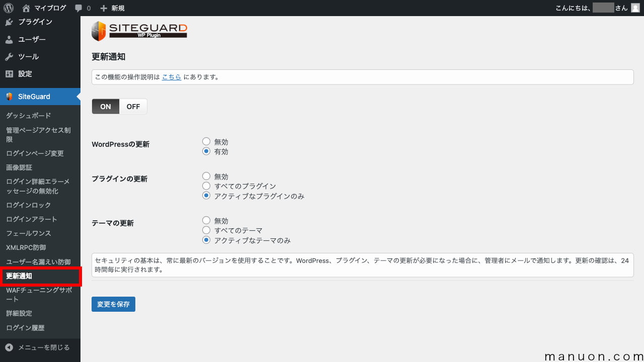Open WAFチューニングサポート settings
Image resolution: width=644 pixels, height=362 pixels.
(40, 295)
